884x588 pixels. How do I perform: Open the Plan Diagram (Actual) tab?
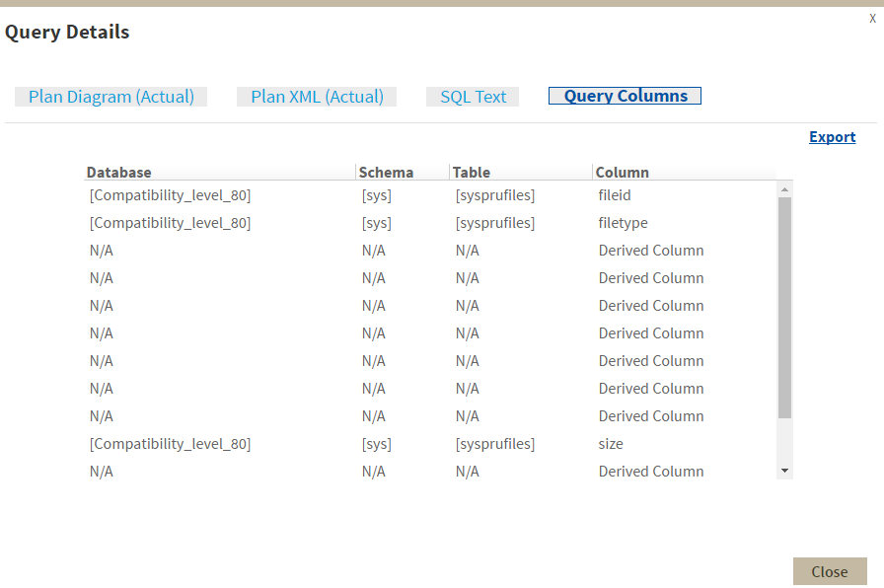click(x=110, y=97)
